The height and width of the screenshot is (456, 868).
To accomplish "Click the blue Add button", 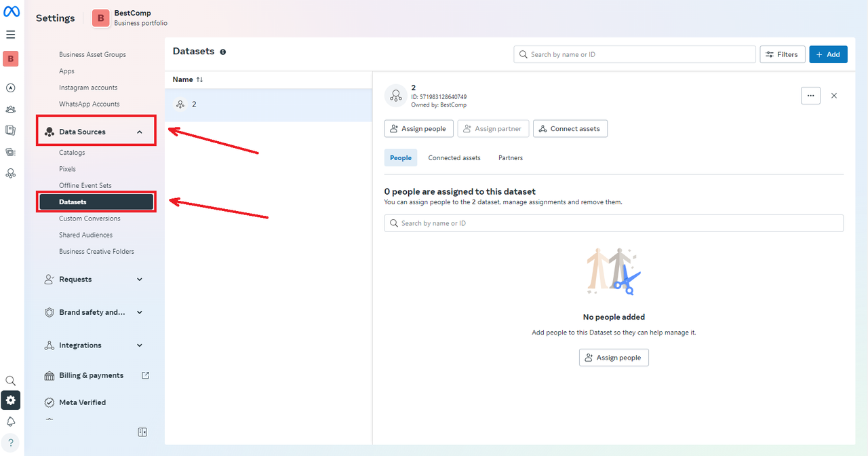I will (828, 54).
